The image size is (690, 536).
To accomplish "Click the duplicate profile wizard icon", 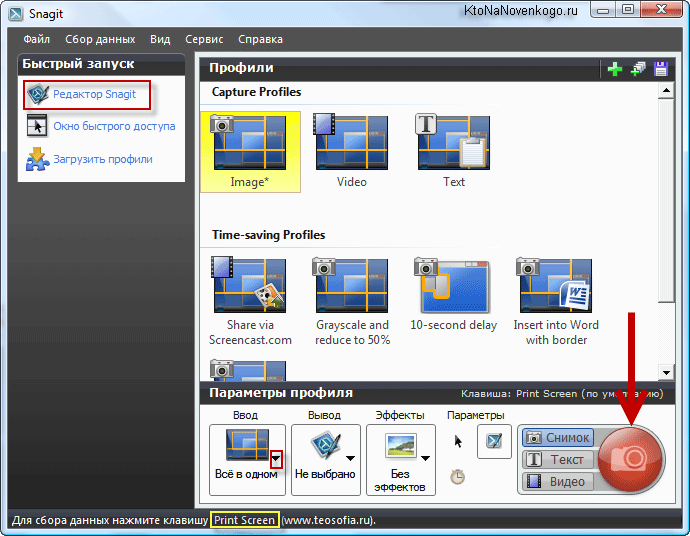I will 638,69.
